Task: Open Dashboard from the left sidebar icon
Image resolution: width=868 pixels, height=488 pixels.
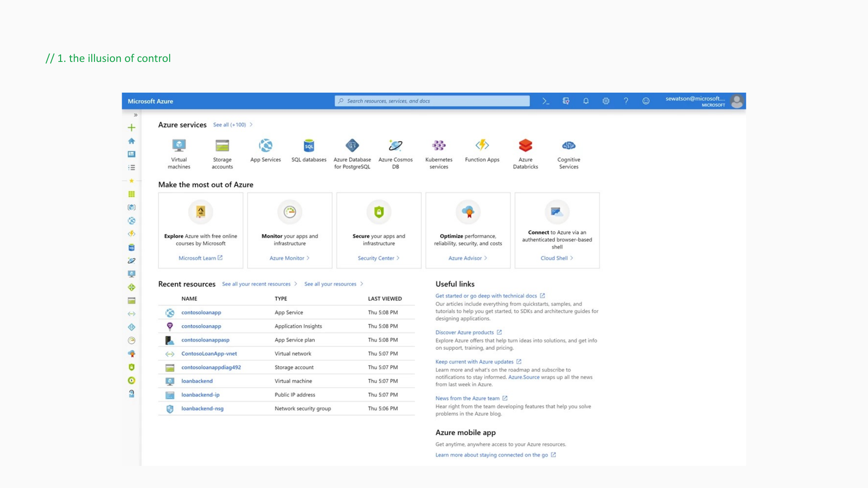Action: [132, 154]
